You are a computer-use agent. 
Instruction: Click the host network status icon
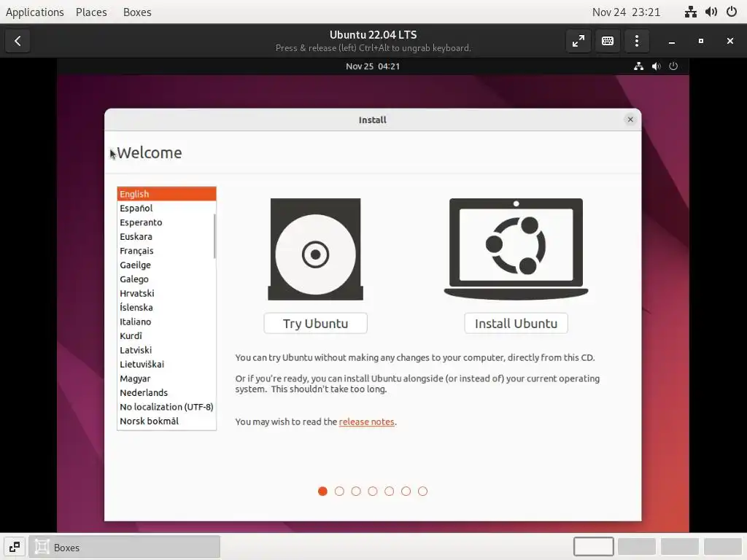tap(691, 12)
